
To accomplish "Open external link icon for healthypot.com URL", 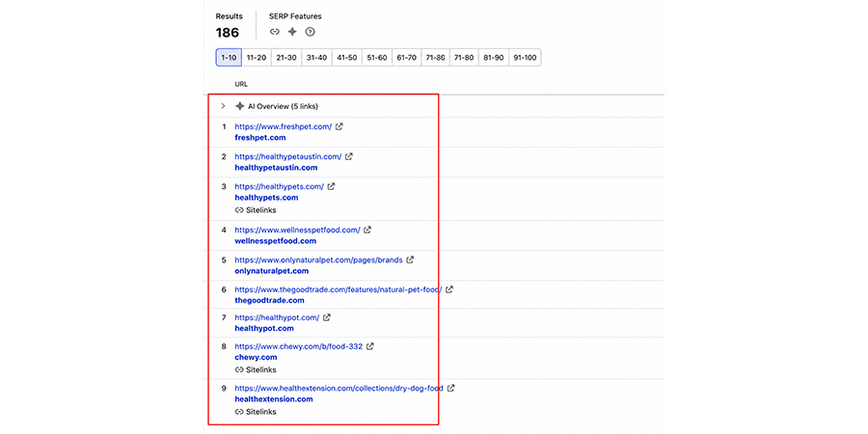I will (327, 317).
